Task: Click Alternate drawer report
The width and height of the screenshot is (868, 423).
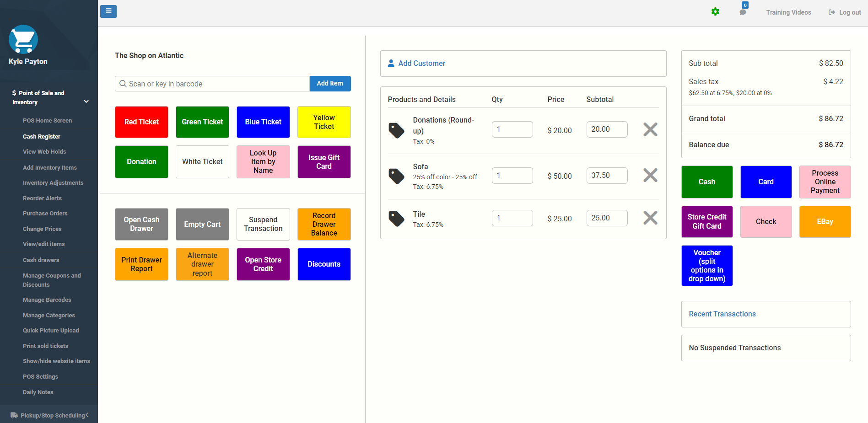Action: 202,264
